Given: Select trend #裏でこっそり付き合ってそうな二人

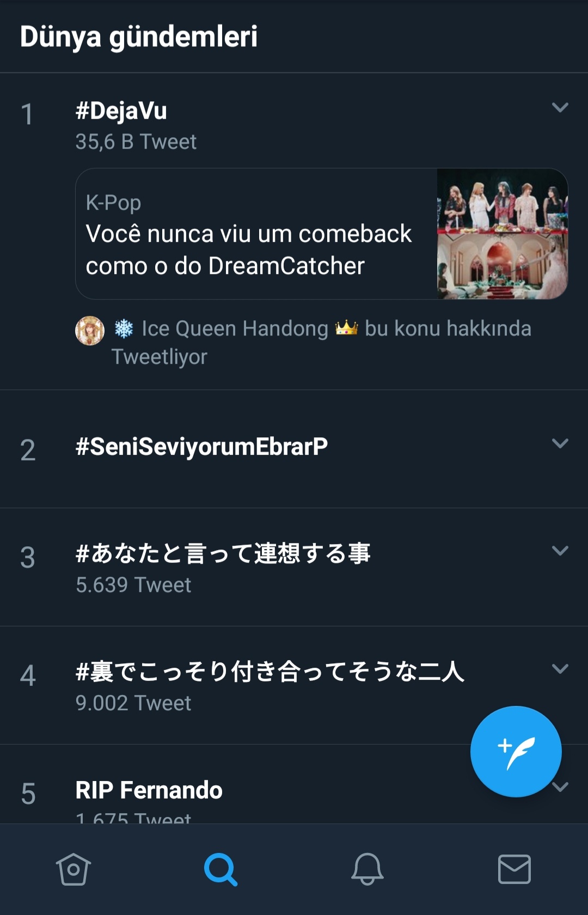Looking at the screenshot, I should tap(269, 672).
